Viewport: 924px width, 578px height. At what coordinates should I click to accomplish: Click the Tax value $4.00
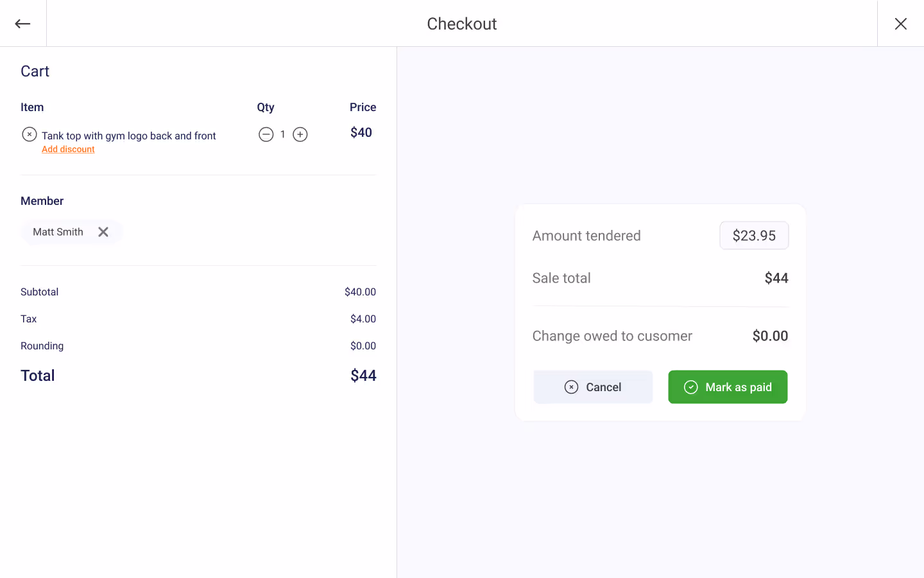363,319
